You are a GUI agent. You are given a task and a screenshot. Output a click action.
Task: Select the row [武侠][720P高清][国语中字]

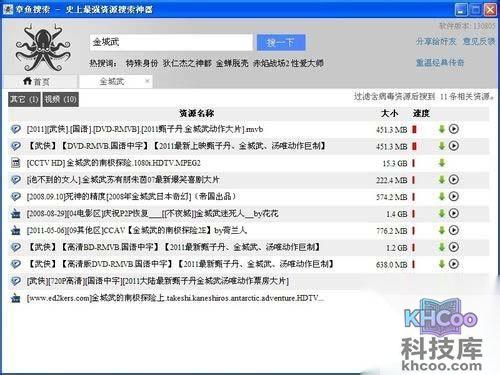point(249,281)
